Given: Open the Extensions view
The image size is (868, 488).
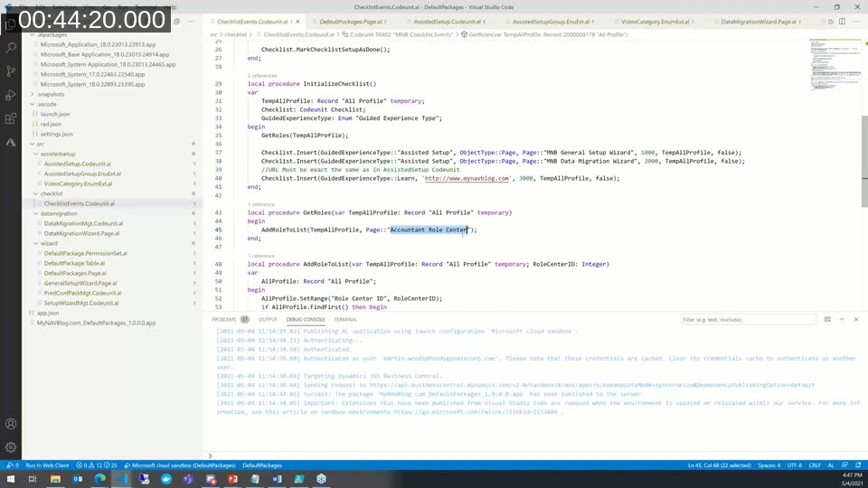Looking at the screenshot, I should coord(11,118).
